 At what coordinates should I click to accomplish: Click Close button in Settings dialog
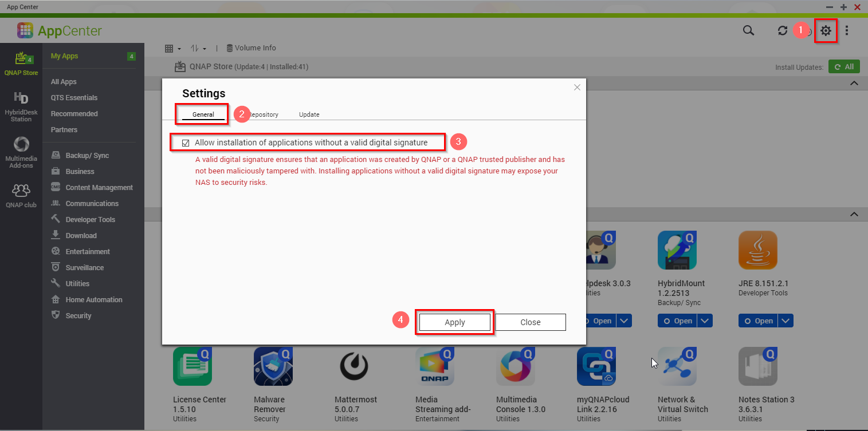[530, 322]
